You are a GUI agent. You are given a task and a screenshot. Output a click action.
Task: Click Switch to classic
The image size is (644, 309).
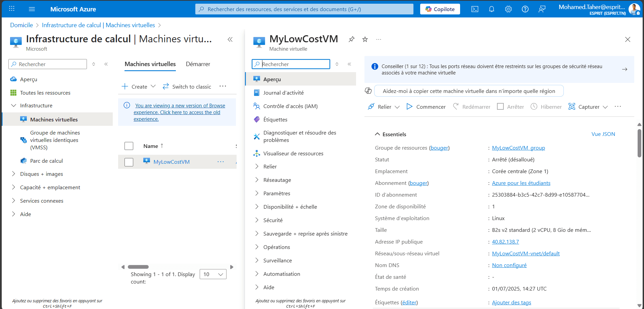coord(187,87)
